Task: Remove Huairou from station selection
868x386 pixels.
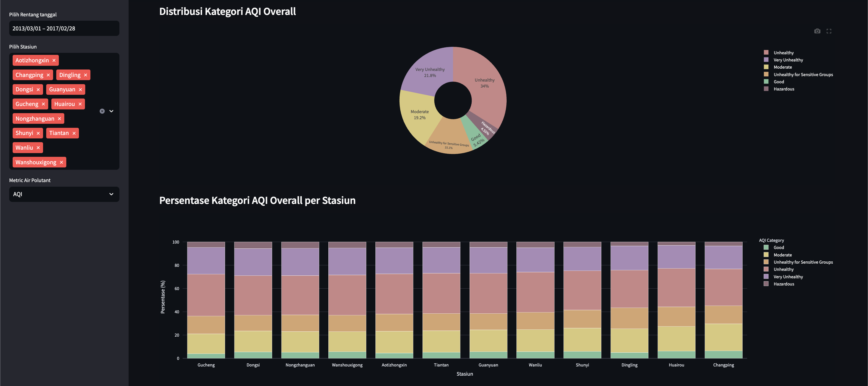Action: click(x=80, y=104)
